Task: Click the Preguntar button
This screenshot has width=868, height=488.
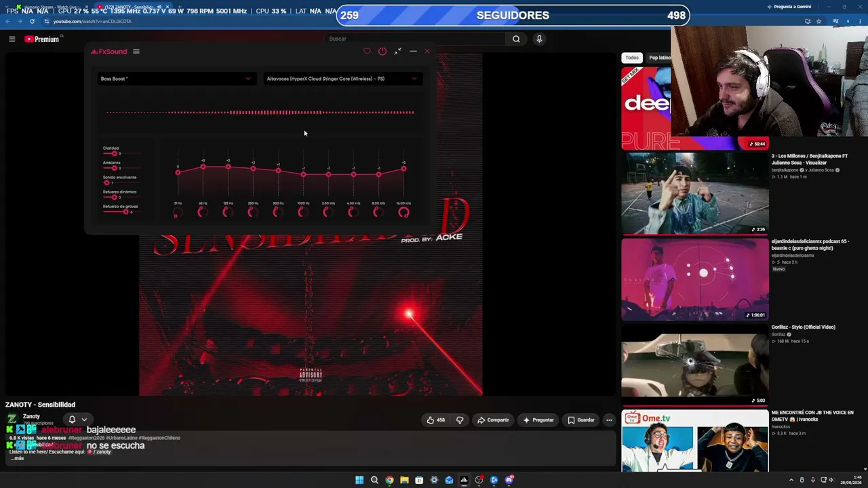Action: tap(538, 420)
